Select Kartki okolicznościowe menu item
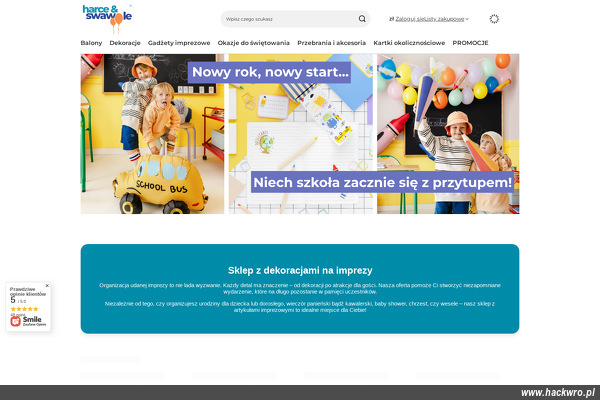Viewport: 600px width, 400px height. 409,43
